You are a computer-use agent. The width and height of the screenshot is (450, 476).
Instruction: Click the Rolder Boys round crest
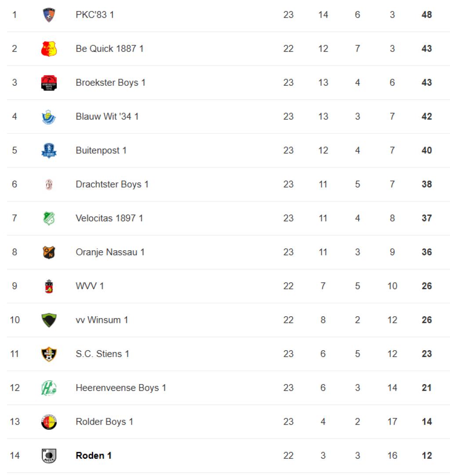pyautogui.click(x=49, y=422)
